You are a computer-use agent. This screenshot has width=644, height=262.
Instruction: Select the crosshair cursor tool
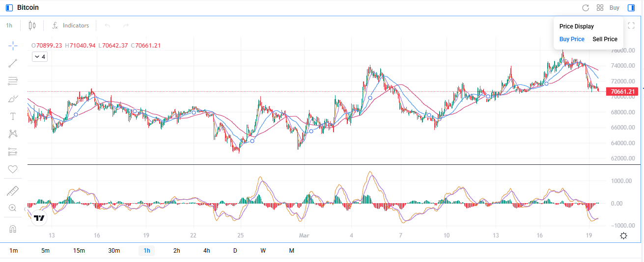coord(13,46)
